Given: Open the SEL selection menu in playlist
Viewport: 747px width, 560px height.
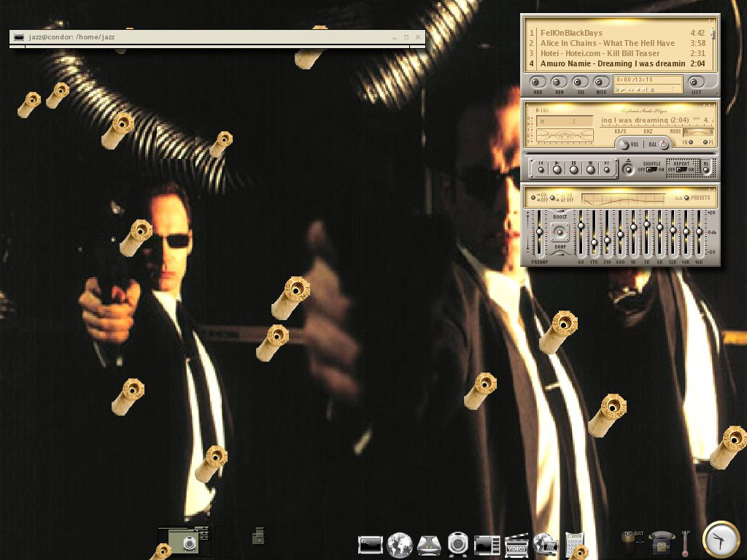Looking at the screenshot, I should pyautogui.click(x=580, y=82).
